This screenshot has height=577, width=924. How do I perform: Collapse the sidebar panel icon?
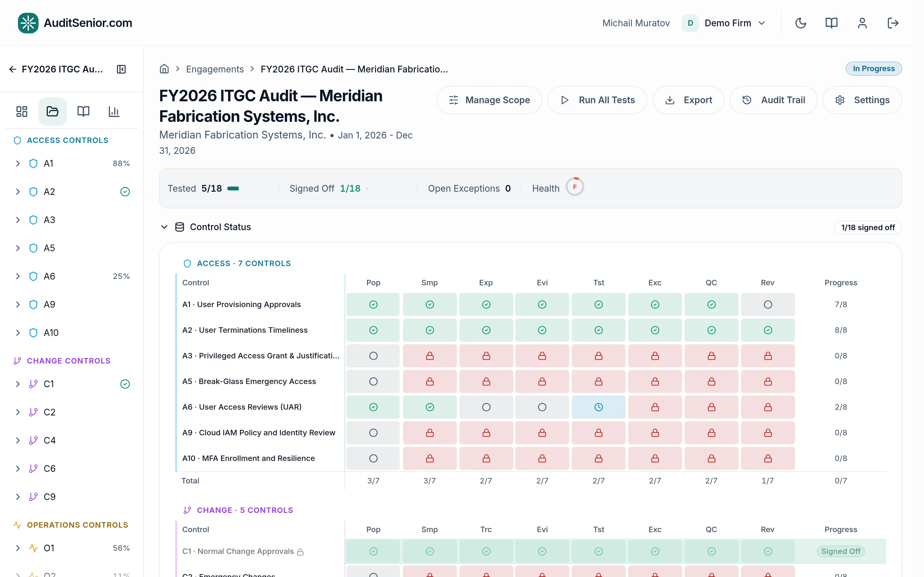click(121, 69)
